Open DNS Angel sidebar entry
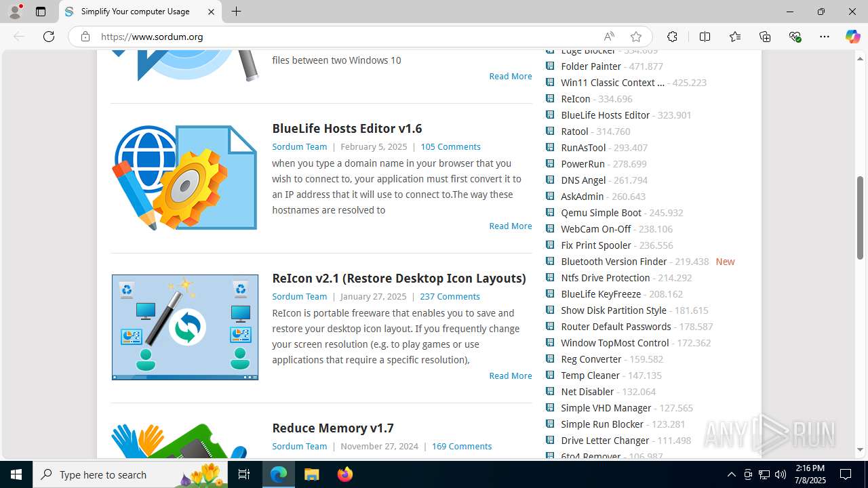Screen dimensions: 868x488 coord(583,180)
